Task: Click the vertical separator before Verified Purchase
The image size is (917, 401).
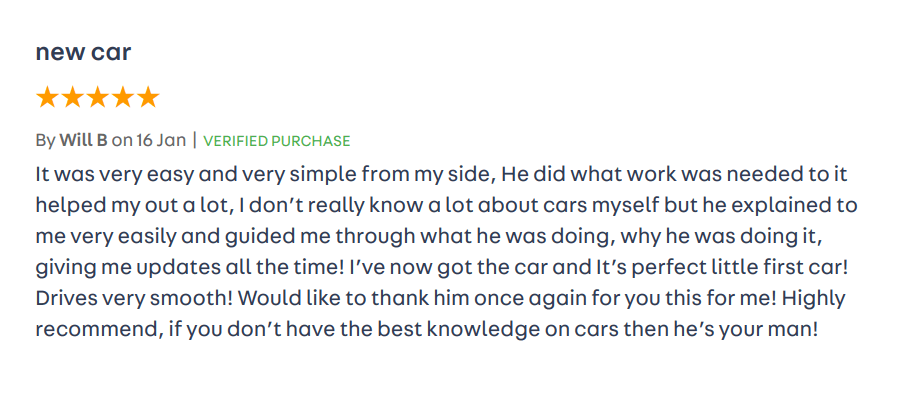Action: (x=195, y=140)
